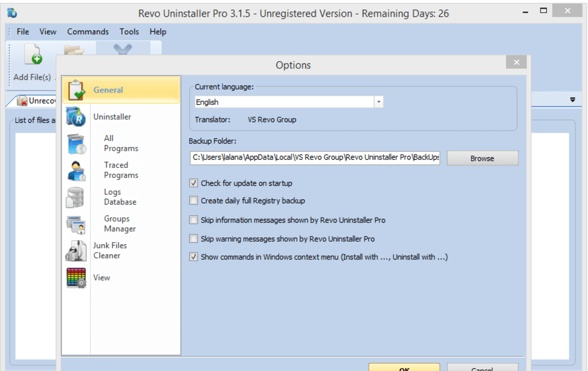This screenshot has height=371, width=588.
Task: Click the Backup Folder path field
Action: (x=315, y=157)
